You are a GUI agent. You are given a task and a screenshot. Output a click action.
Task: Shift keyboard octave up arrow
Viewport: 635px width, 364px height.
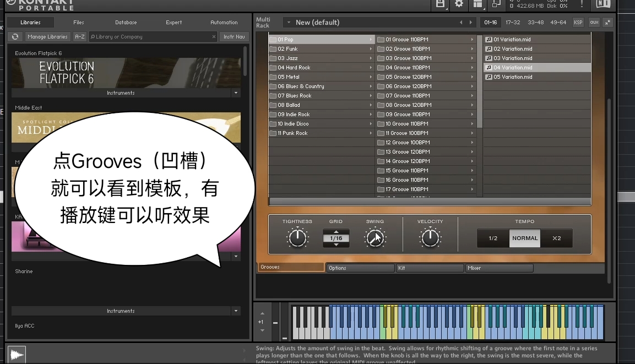[262, 313]
